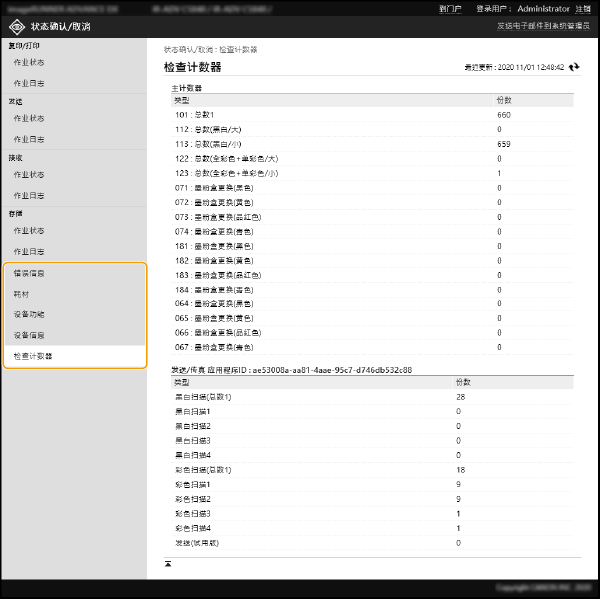Select 作业日志 under 存储 section
600x599 pixels.
click(28, 251)
